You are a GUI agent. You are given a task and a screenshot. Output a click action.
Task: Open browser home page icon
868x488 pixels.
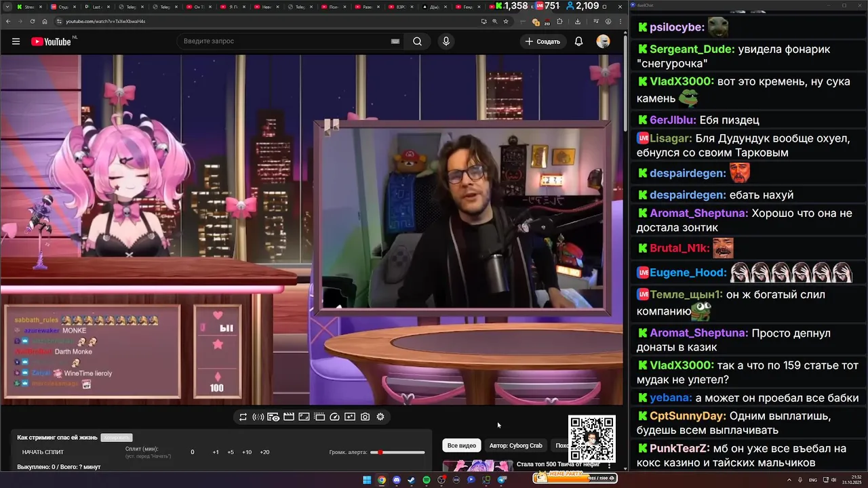pyautogui.click(x=45, y=21)
